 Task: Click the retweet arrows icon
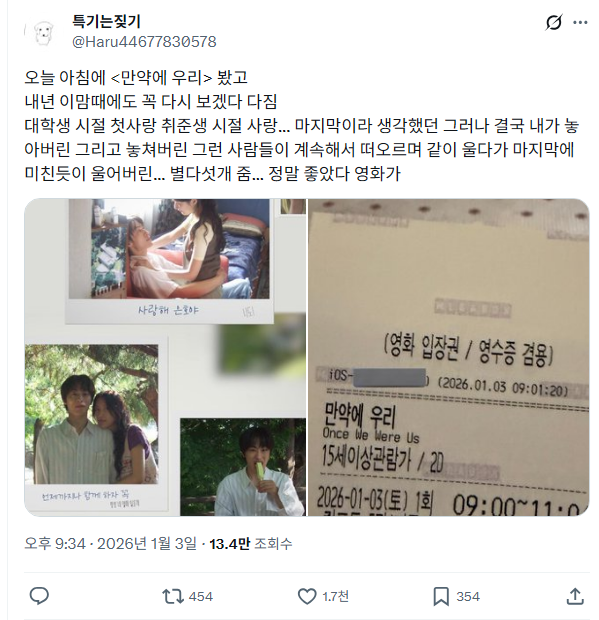coord(173,596)
